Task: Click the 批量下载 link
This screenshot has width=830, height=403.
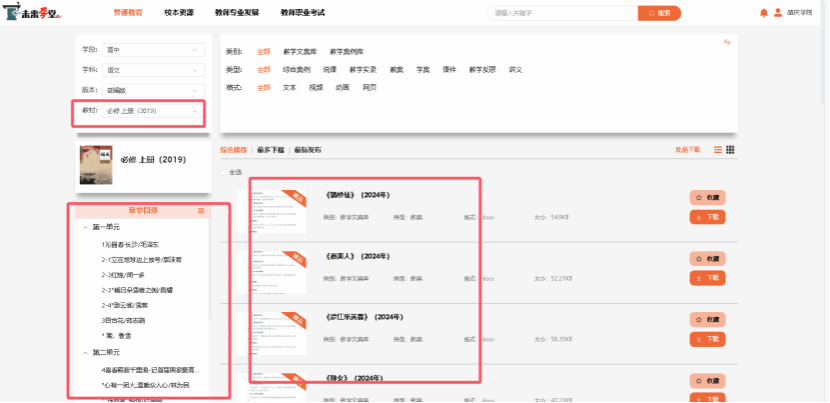Action: [688, 149]
